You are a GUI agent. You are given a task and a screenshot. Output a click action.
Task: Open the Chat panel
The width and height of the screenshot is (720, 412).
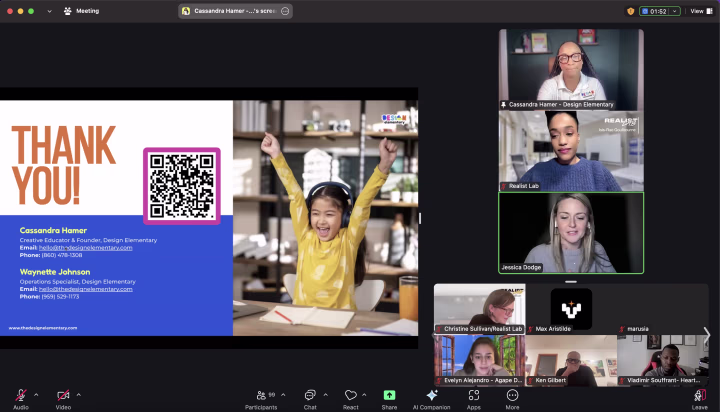(310, 399)
